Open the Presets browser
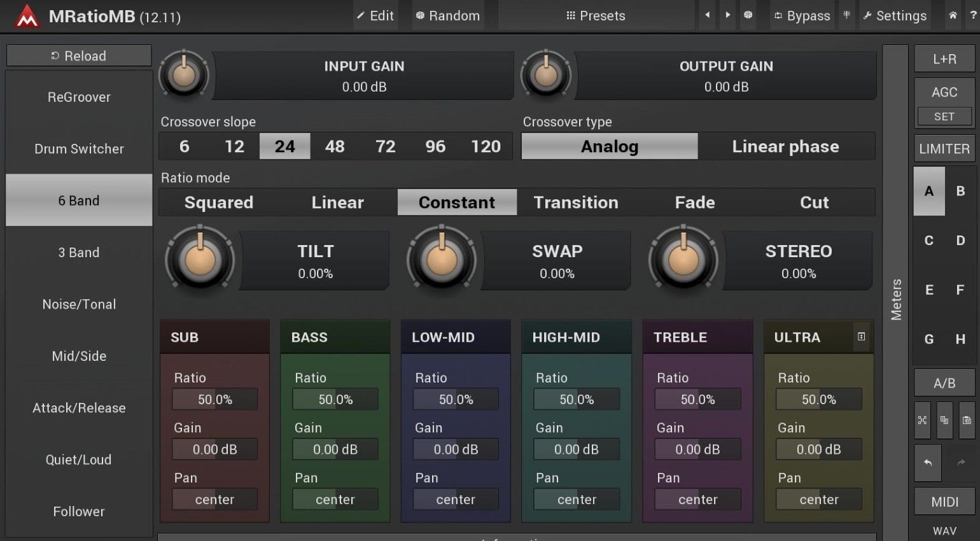Image resolution: width=980 pixels, height=541 pixels. click(596, 15)
